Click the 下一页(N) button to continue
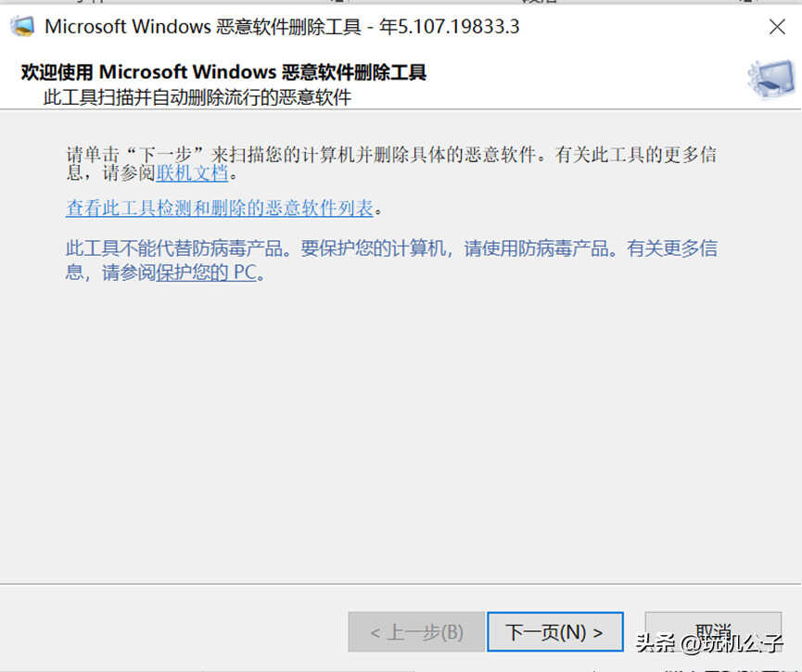 555,632
